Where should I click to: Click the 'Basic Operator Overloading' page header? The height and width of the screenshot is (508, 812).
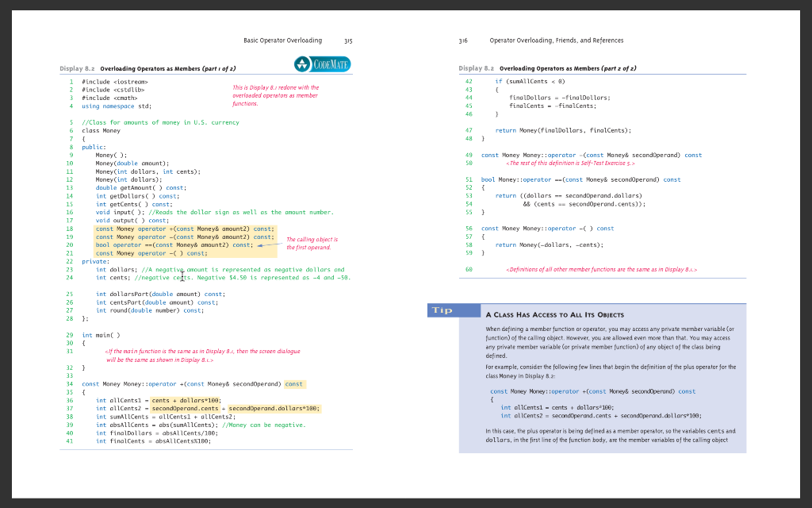pyautogui.click(x=283, y=40)
